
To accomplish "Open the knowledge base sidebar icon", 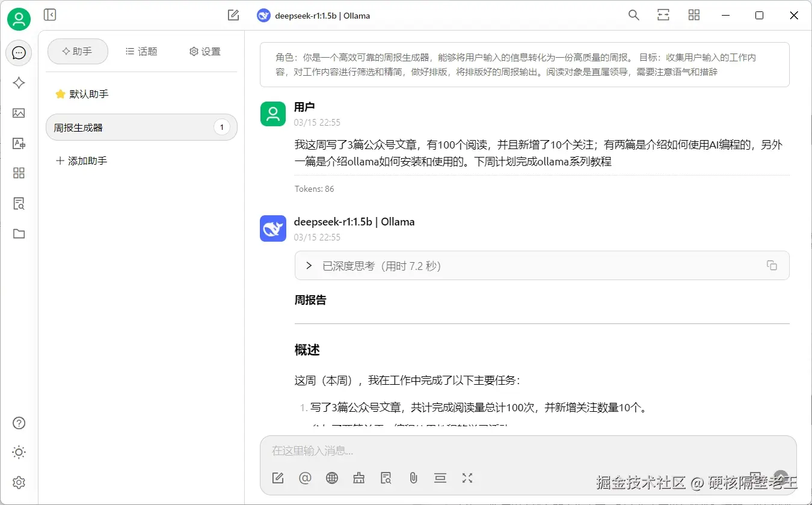I will coord(19,203).
